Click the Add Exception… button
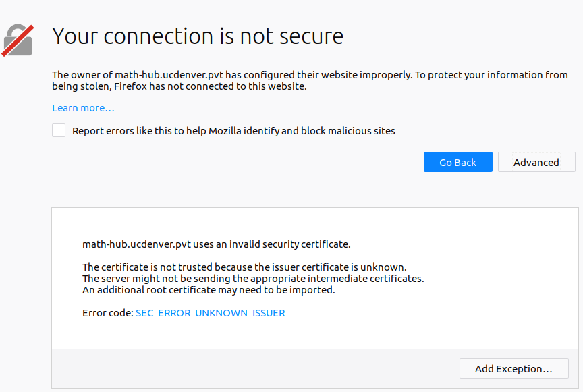This screenshot has height=392, width=583. tap(513, 369)
